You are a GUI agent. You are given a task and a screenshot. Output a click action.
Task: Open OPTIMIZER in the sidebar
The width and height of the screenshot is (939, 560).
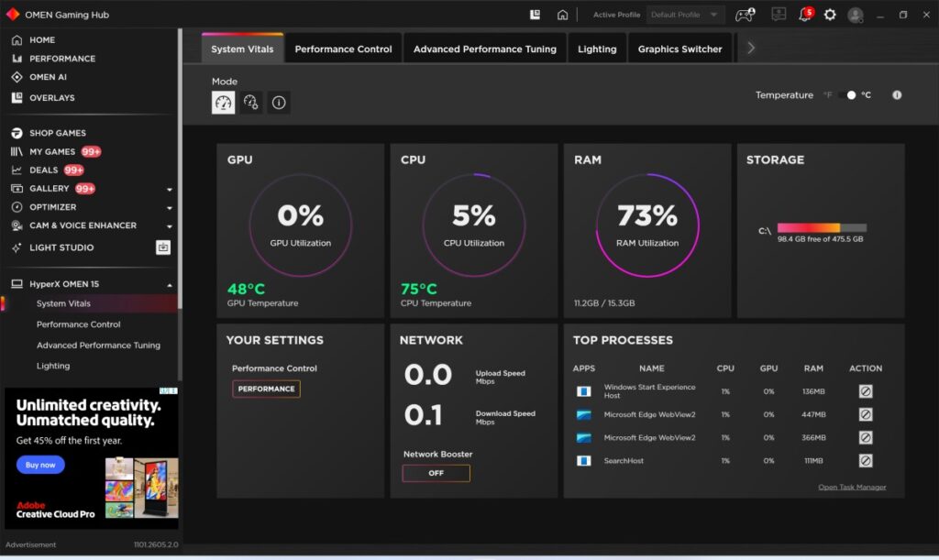[x=44, y=207]
